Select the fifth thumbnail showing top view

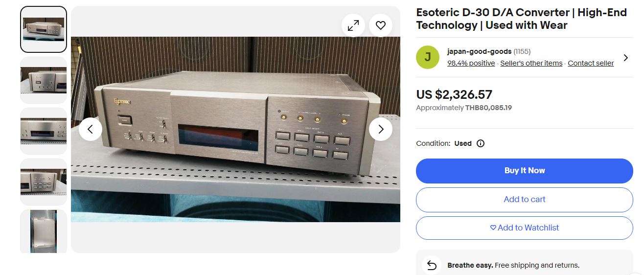tap(44, 231)
